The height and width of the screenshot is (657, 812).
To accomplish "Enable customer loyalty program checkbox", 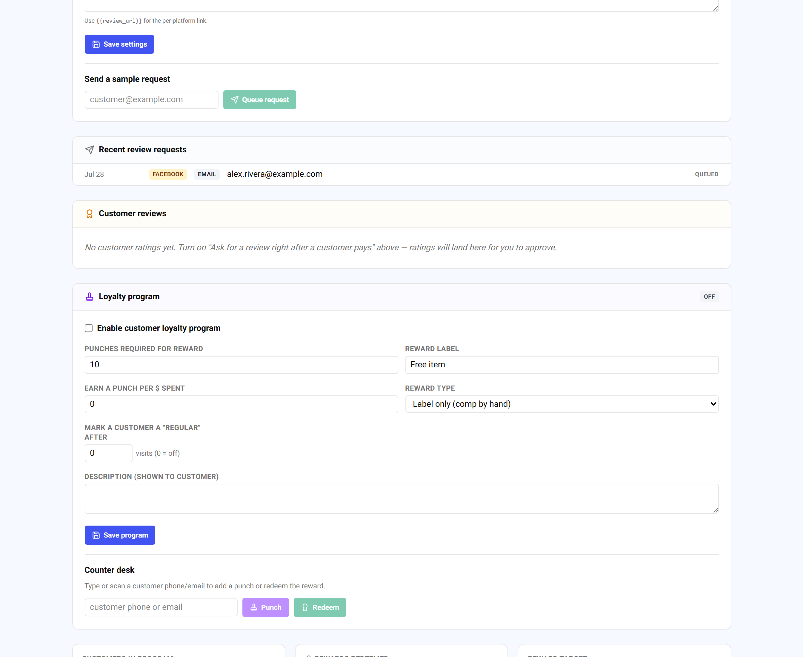I will coord(89,328).
